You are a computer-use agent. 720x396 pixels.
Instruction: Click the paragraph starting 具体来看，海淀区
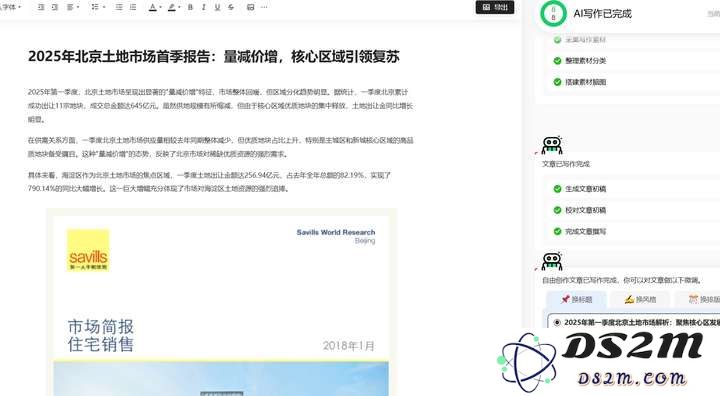coord(209,182)
